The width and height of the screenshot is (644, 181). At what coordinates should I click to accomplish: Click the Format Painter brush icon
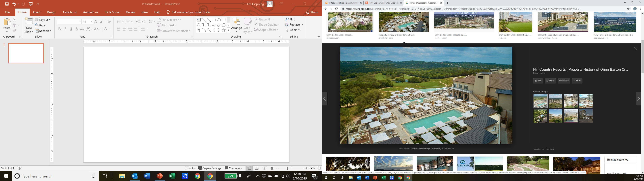point(14,31)
